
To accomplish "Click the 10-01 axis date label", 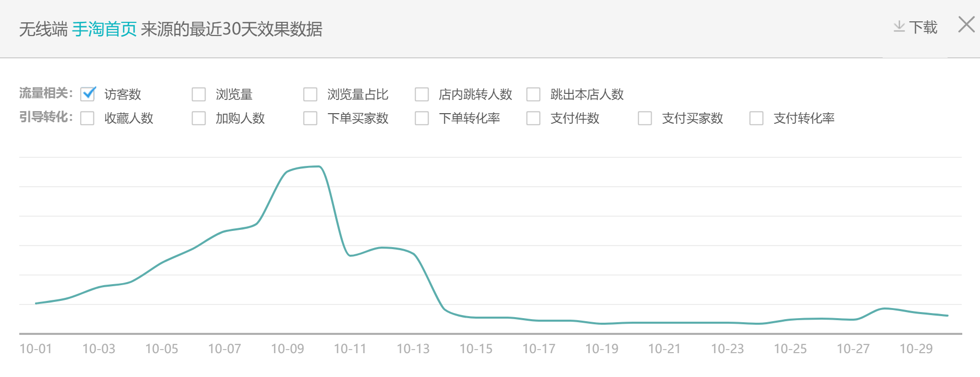I will (35, 349).
